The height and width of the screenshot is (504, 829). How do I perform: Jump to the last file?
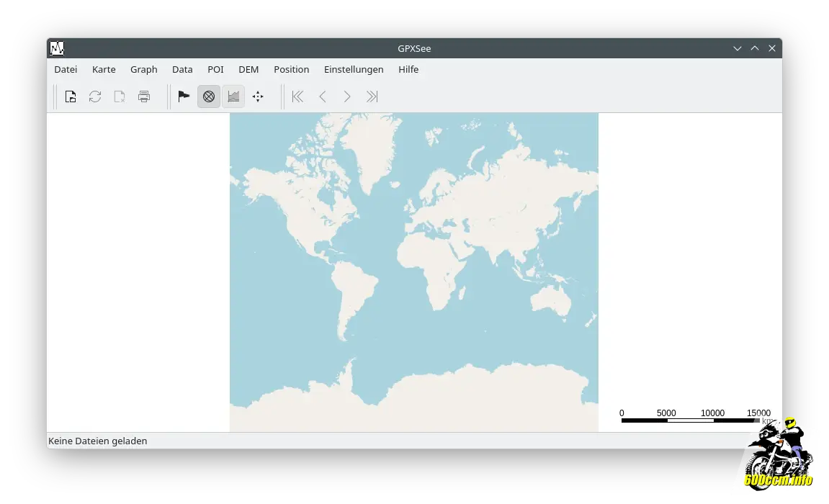[x=372, y=96]
